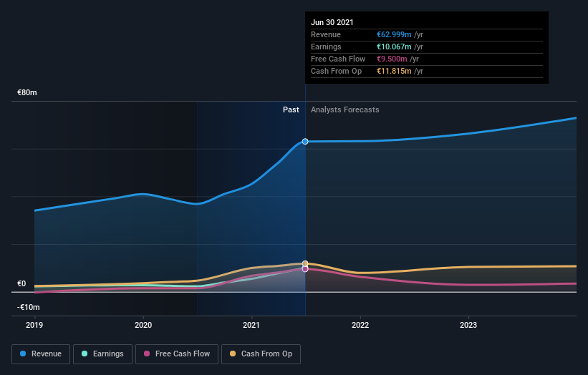Click the €80m y-axis label
The height and width of the screenshot is (375, 588).
27,92
